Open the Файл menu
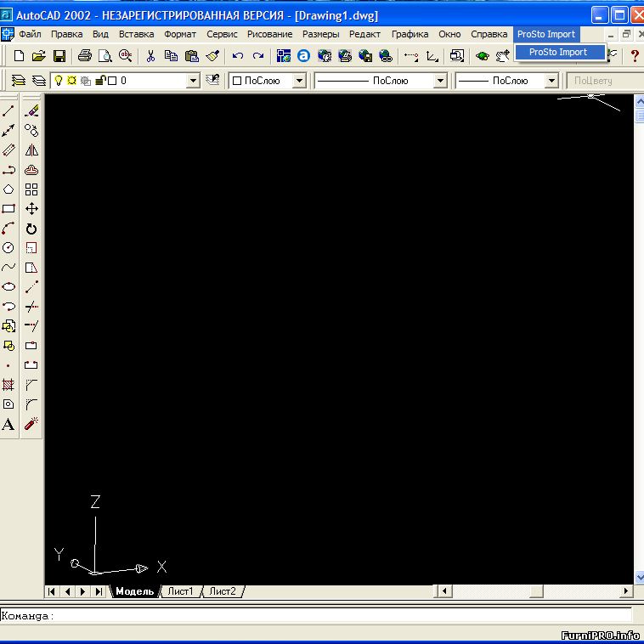 pyautogui.click(x=30, y=34)
